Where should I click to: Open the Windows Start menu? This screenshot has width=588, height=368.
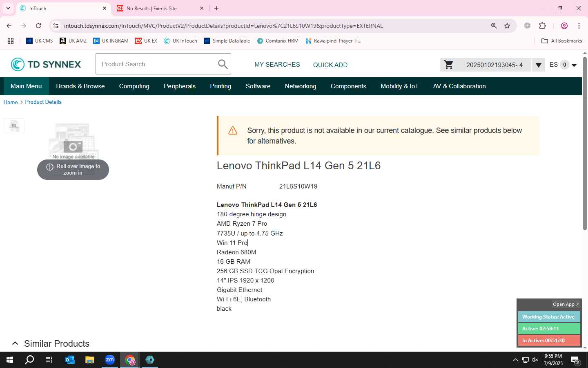point(10,360)
